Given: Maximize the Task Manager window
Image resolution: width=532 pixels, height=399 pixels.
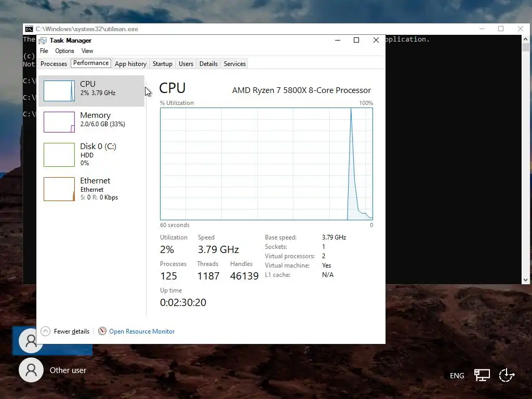Looking at the screenshot, I should pos(356,40).
